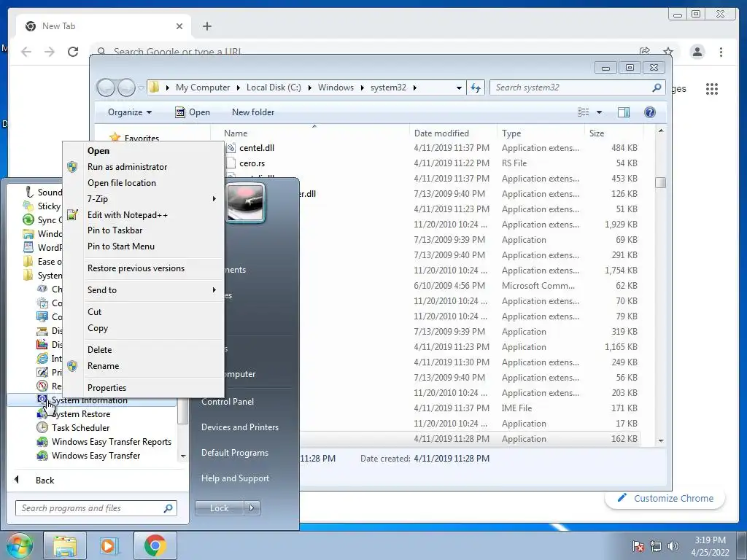Expand the arrow after My Computer breadcrumb
This screenshot has width=747, height=560.
click(x=239, y=87)
